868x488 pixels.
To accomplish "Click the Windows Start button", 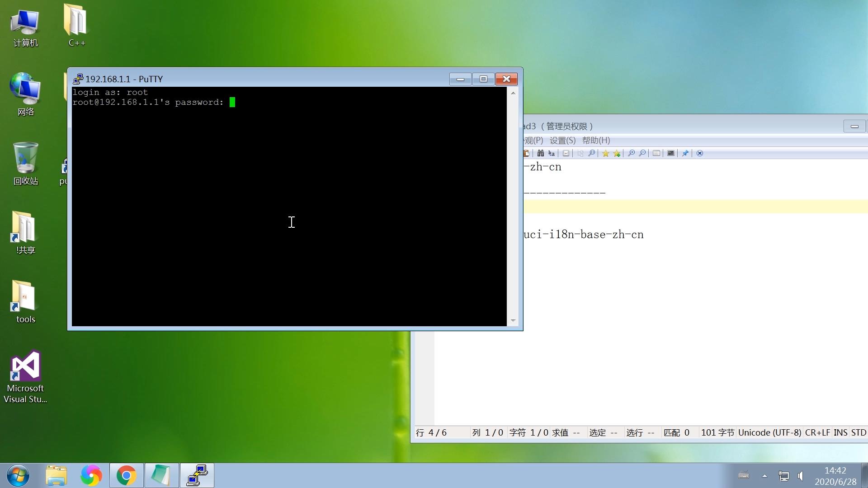I will 18,475.
